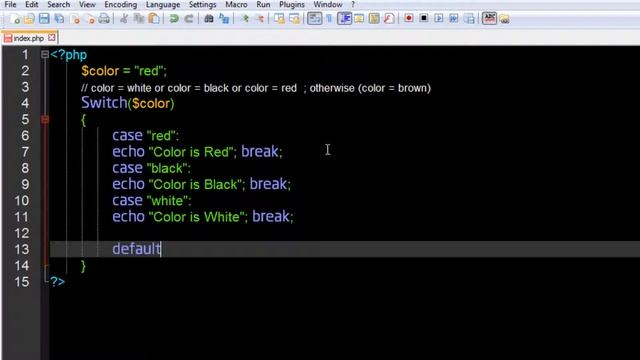640x360 pixels.
Task: Undo with the green arrow icon
Action: 173,19
